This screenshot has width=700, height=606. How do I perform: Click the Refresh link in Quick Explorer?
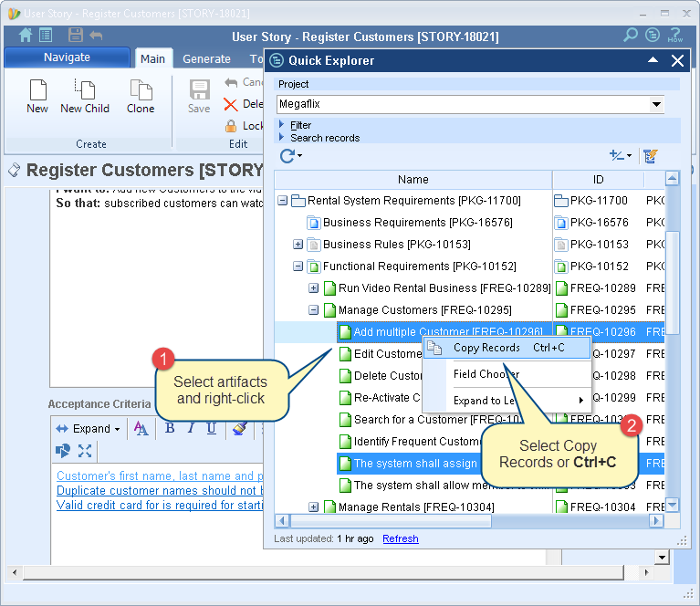pos(401,538)
